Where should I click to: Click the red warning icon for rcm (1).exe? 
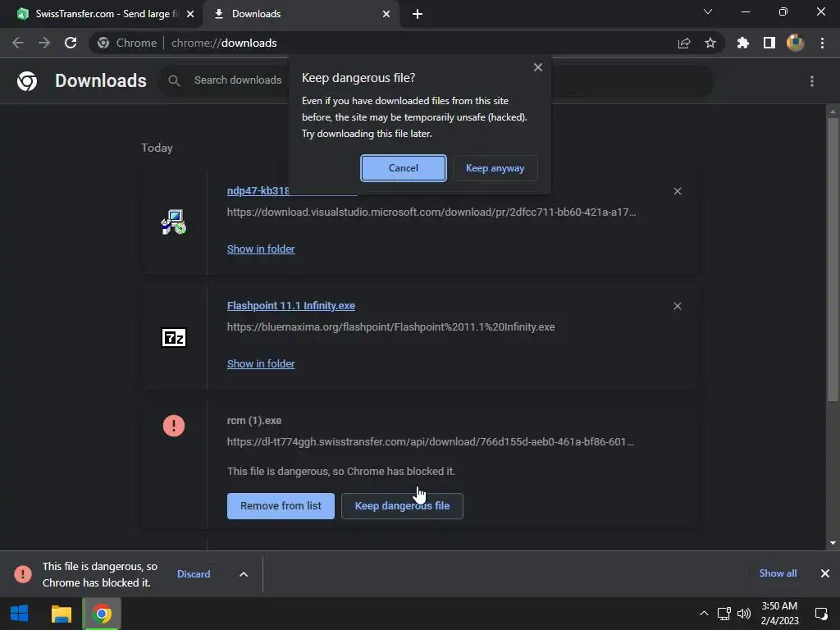tap(174, 426)
